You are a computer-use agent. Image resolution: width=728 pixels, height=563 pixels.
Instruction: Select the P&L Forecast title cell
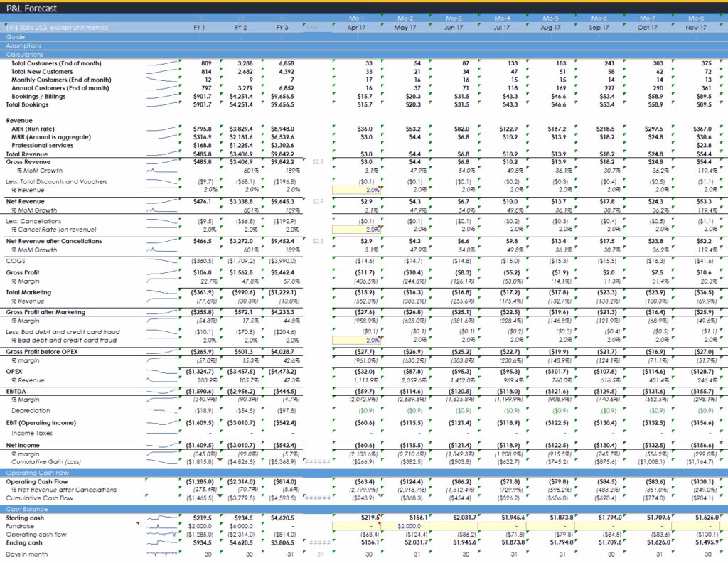point(31,9)
